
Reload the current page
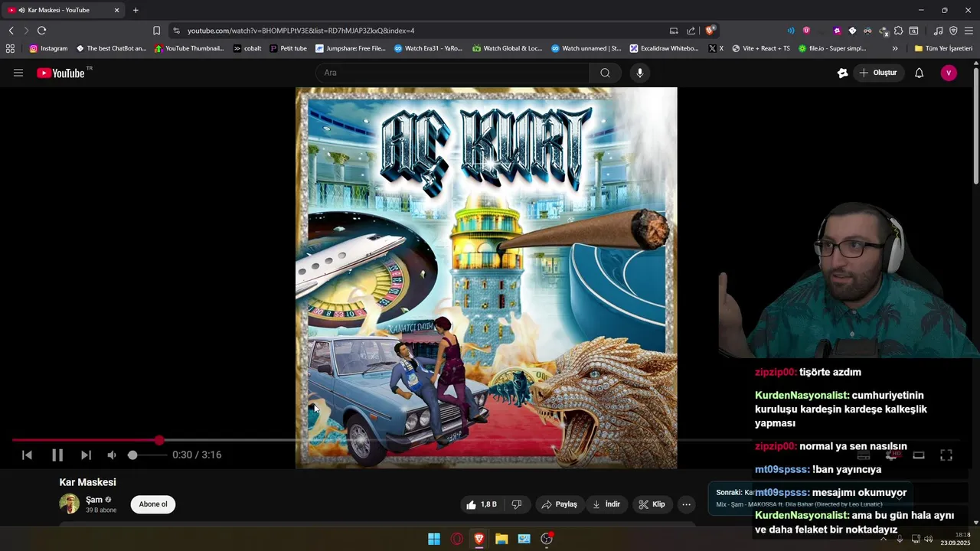tap(41, 31)
